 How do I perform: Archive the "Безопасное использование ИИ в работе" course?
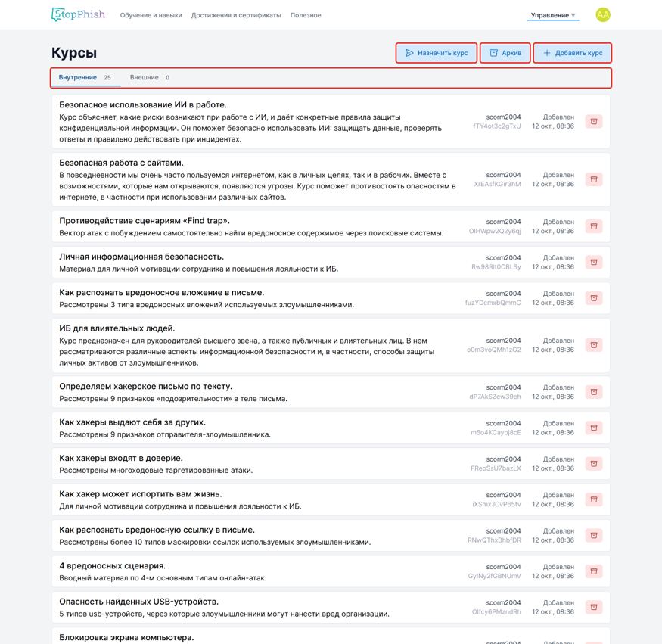click(594, 122)
